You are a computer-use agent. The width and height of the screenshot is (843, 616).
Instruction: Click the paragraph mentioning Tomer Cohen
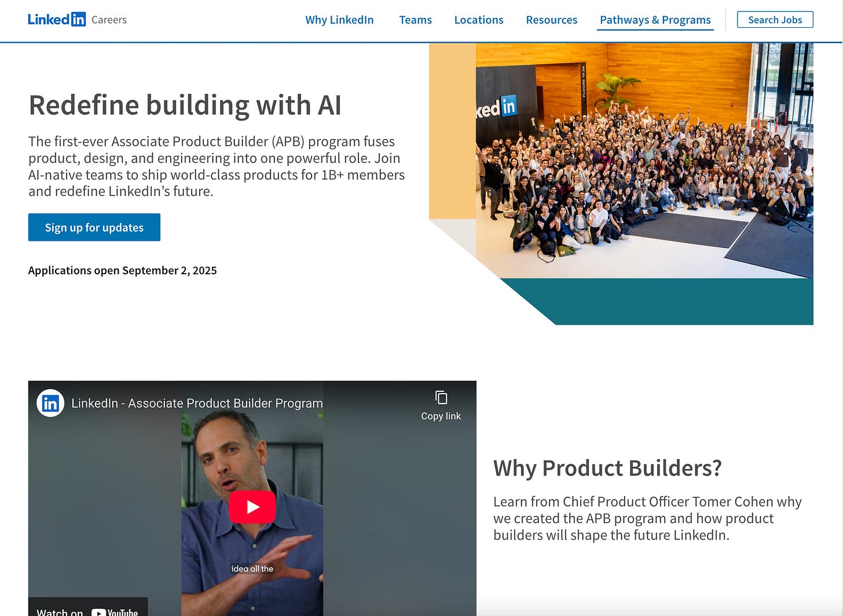[647, 518]
